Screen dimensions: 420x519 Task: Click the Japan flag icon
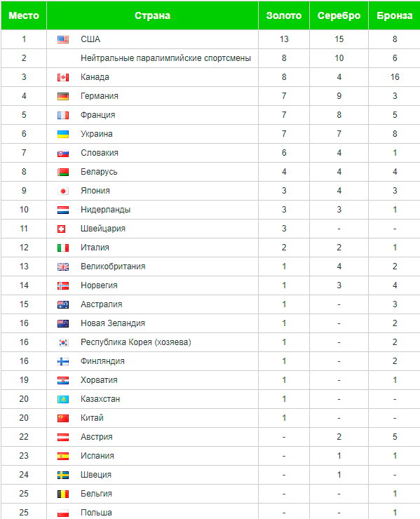(63, 191)
